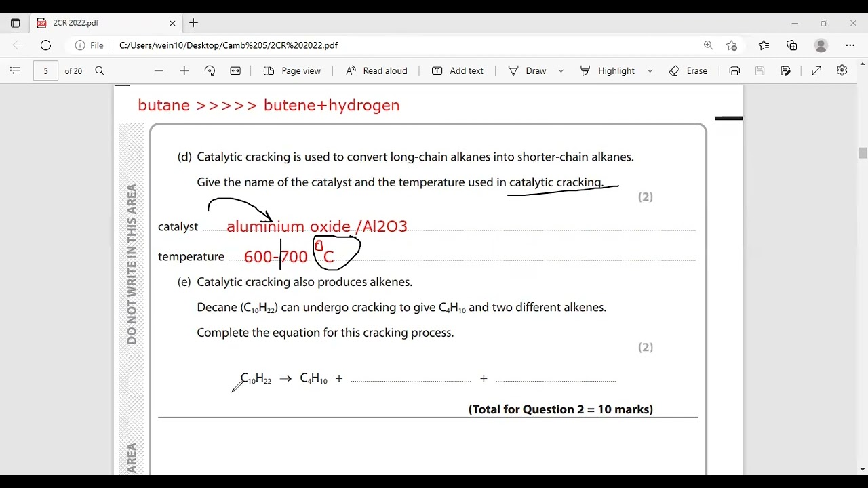
Task: Open the tab actions menu icon
Action: 15,23
